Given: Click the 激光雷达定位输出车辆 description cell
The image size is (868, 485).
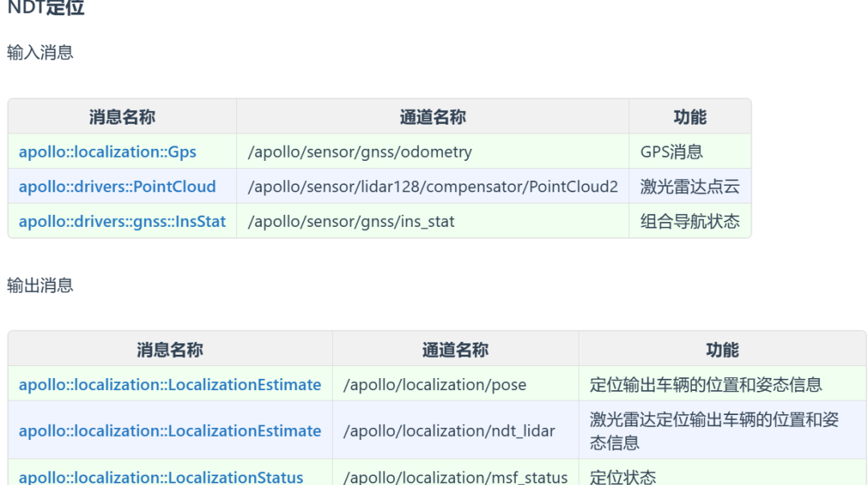Looking at the screenshot, I should [x=714, y=431].
